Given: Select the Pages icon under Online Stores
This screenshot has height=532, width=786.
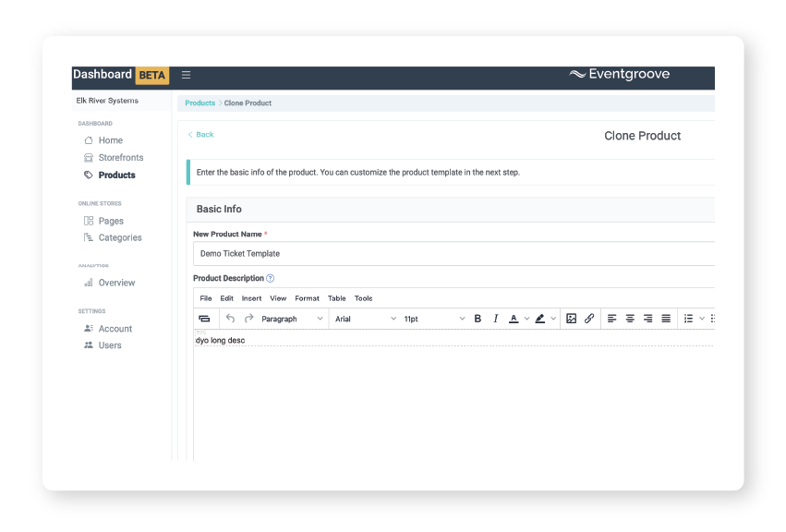Looking at the screenshot, I should 89,220.
